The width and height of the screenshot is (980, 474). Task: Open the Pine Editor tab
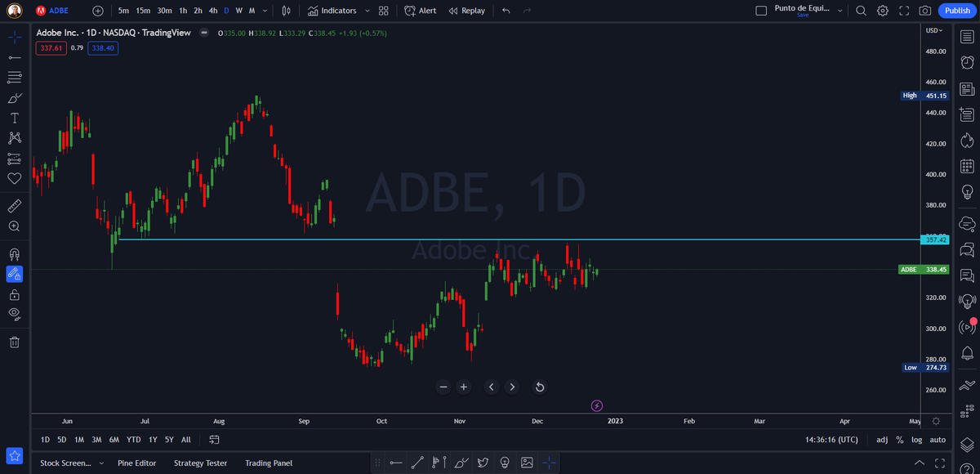136,463
